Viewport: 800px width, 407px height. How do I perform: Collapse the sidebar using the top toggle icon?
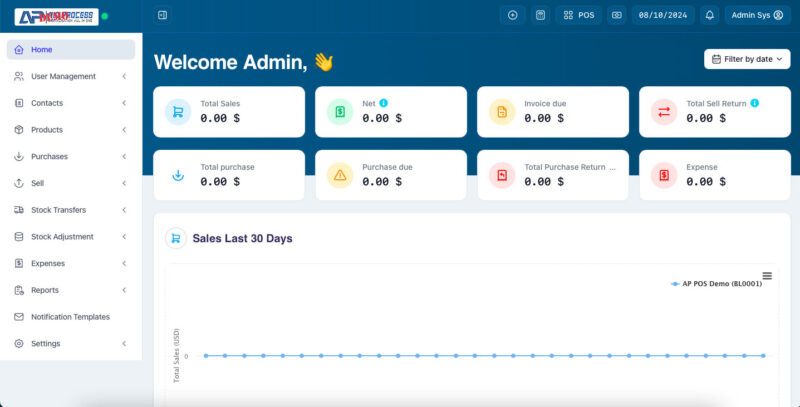163,15
